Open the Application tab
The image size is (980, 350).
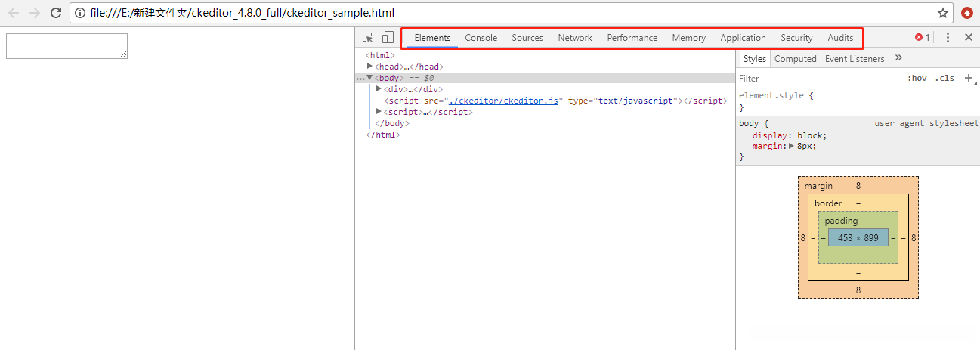click(x=744, y=38)
